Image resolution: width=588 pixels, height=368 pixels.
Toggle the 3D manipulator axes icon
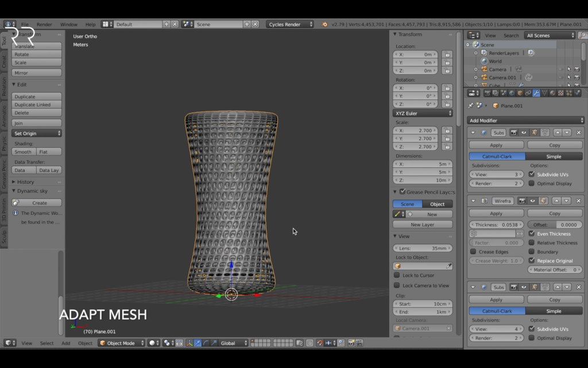click(189, 343)
